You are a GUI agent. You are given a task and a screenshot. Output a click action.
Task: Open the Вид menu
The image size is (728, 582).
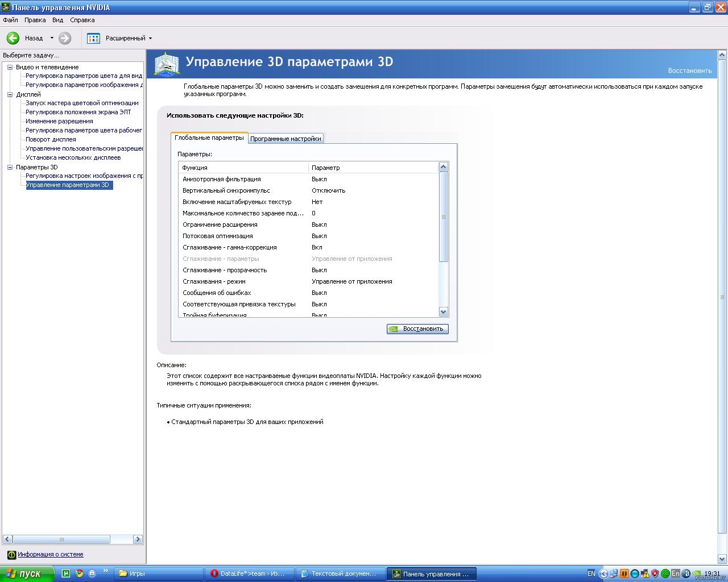(57, 20)
